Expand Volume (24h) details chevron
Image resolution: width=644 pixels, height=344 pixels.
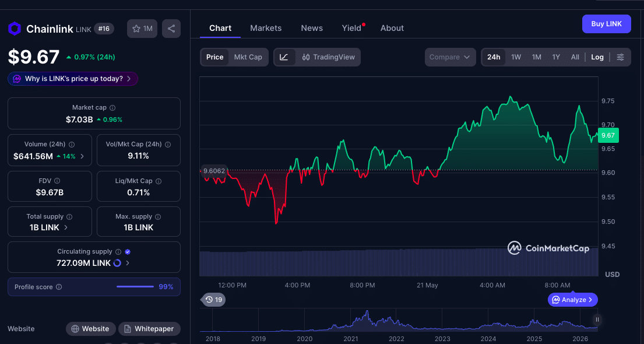82,156
